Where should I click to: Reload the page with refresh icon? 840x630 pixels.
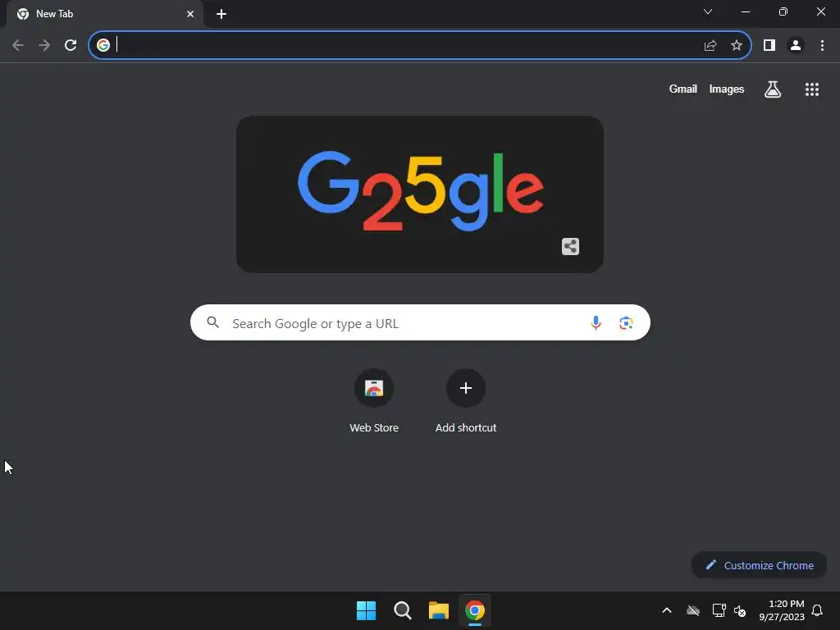click(x=71, y=45)
